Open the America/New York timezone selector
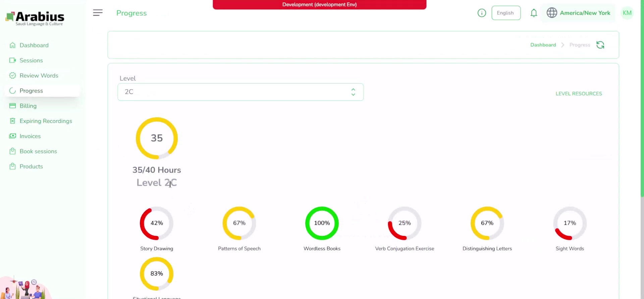This screenshot has width=644, height=299. click(x=578, y=13)
